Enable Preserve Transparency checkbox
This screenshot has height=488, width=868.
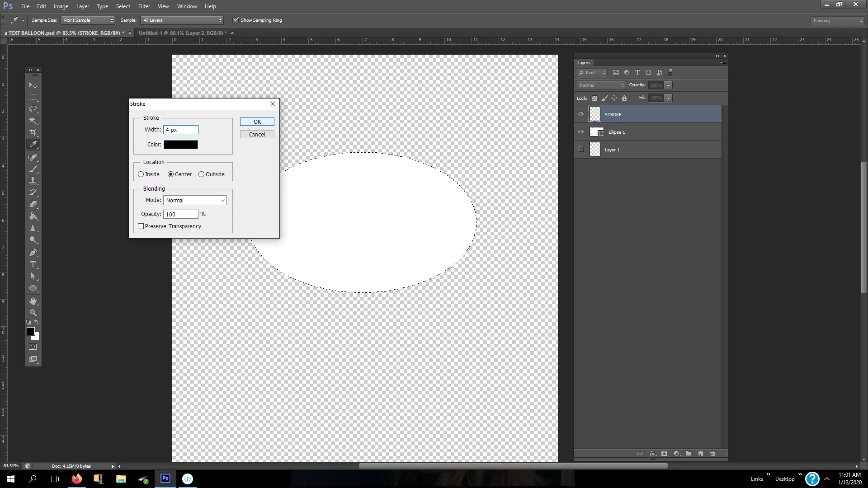coord(141,226)
